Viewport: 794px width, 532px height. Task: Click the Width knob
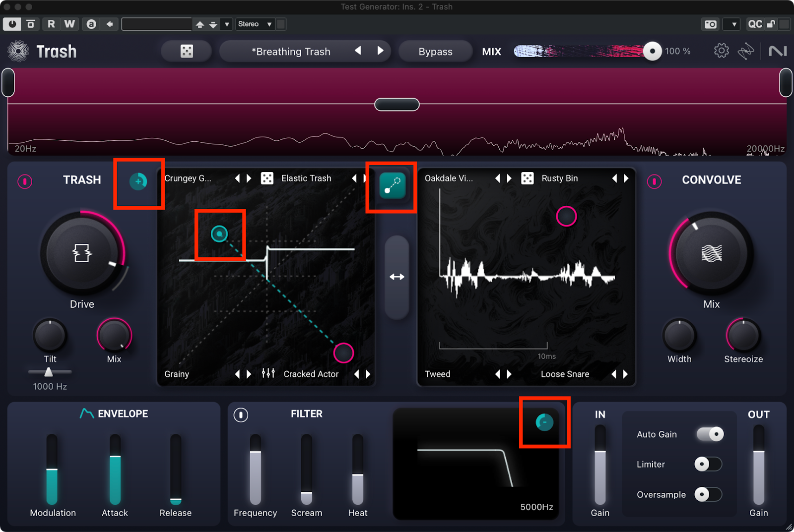click(x=679, y=336)
